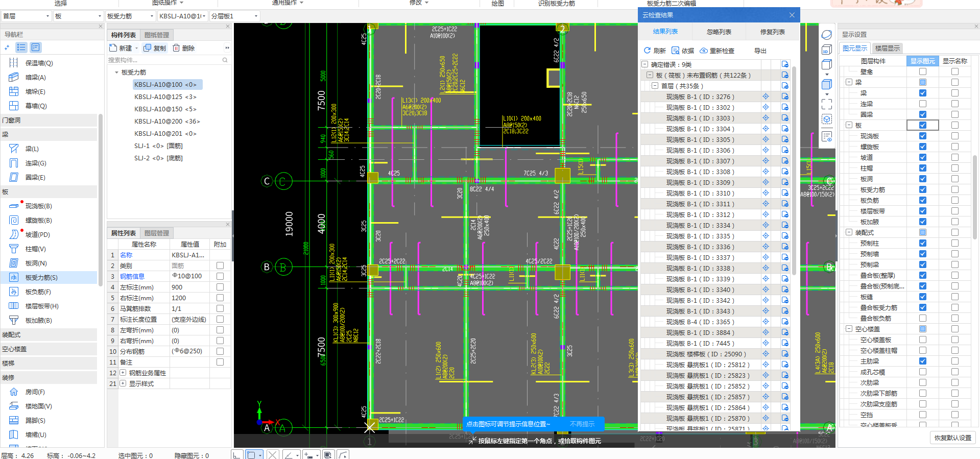
Task: Toggle 显示图元 checkbox for 主肋梁
Action: tap(922, 361)
